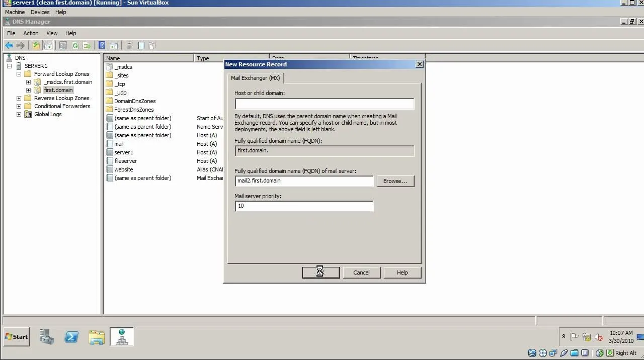The image size is (644, 360).
Task: Click the Start button
Action: 17,337
